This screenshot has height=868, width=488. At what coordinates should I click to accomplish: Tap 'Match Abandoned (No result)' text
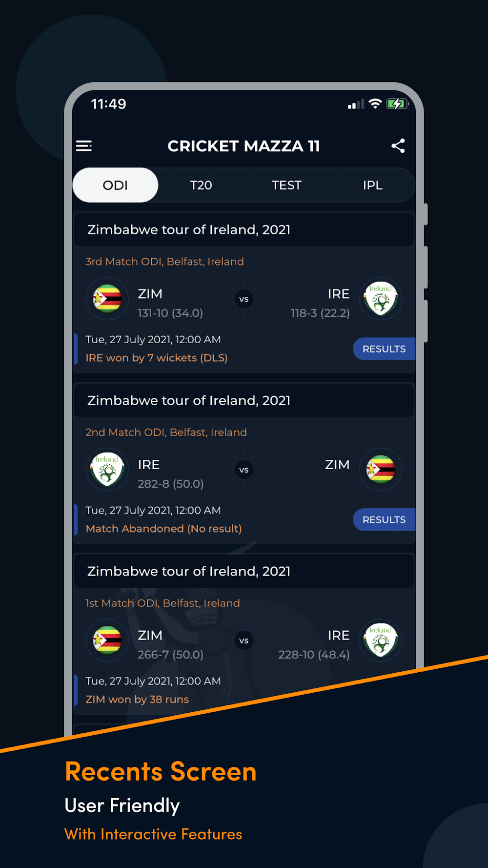163,529
